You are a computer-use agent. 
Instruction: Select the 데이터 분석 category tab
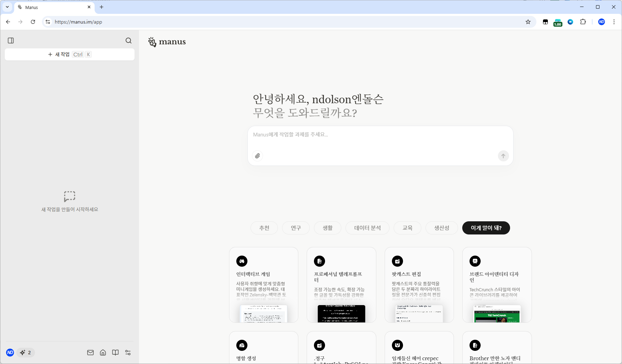(367, 228)
